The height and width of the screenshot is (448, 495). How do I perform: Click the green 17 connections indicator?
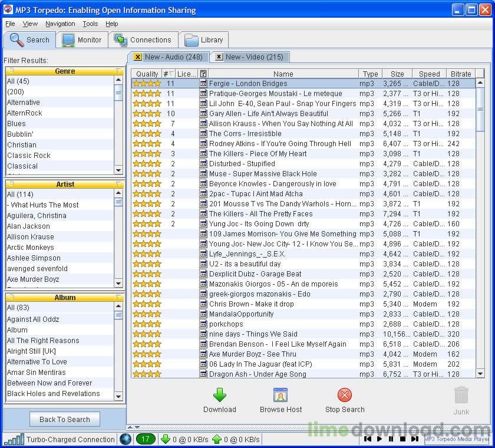click(145, 439)
